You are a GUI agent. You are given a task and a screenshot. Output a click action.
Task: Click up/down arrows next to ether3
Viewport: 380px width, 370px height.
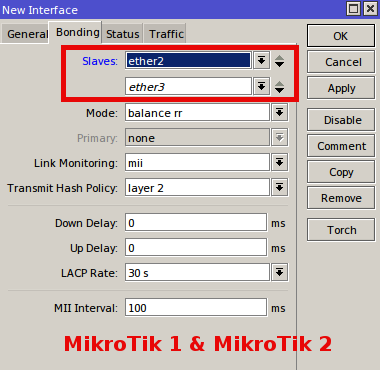pos(279,87)
